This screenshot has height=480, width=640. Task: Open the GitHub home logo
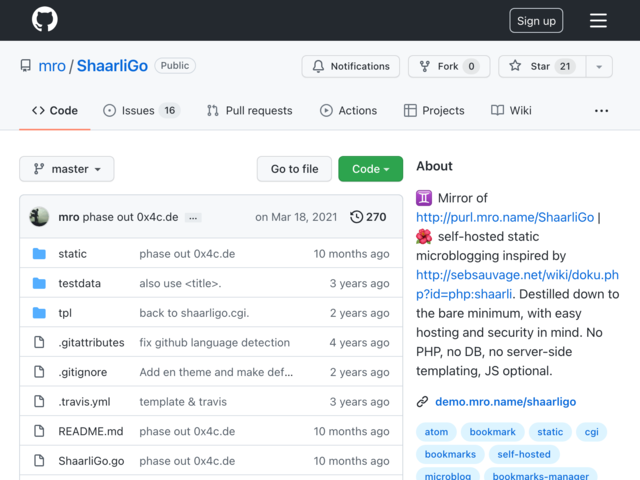click(x=45, y=20)
